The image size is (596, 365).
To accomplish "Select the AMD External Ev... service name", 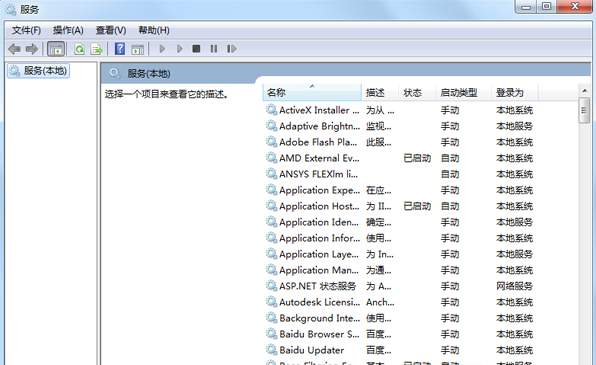I will point(319,158).
